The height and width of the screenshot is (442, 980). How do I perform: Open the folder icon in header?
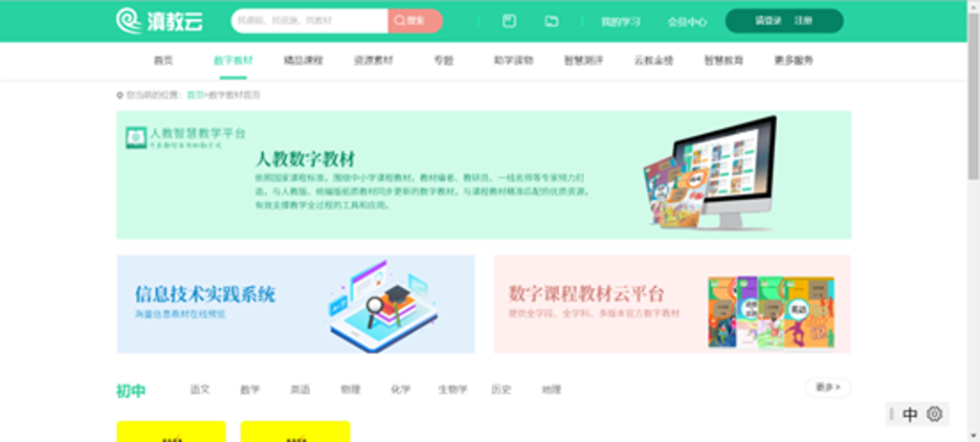(x=551, y=21)
